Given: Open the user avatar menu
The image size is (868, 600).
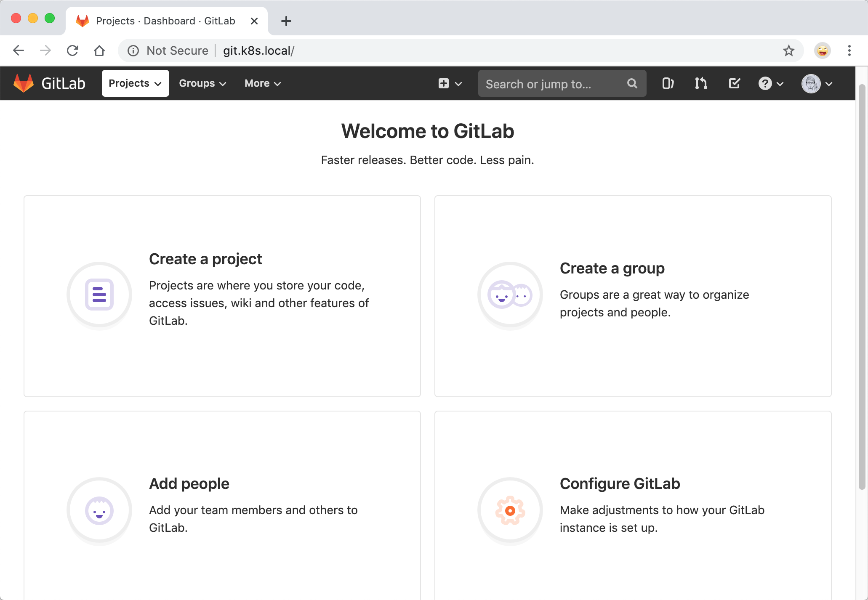Looking at the screenshot, I should coord(817,83).
